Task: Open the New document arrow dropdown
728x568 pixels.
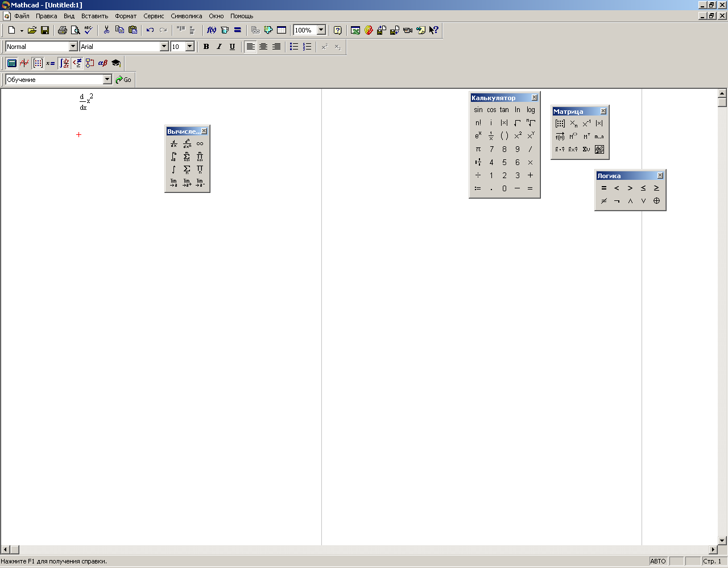Action: click(22, 31)
